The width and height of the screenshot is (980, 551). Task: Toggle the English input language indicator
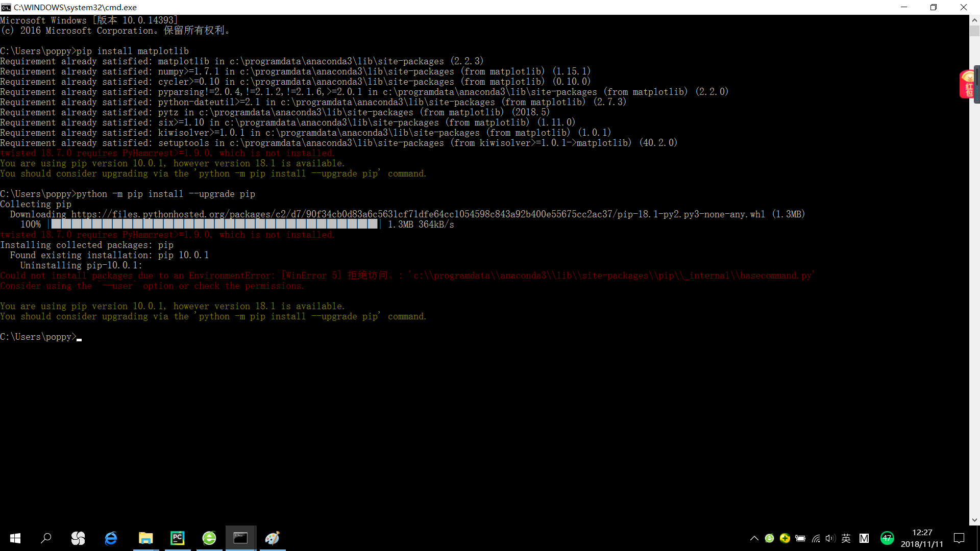[x=846, y=538]
